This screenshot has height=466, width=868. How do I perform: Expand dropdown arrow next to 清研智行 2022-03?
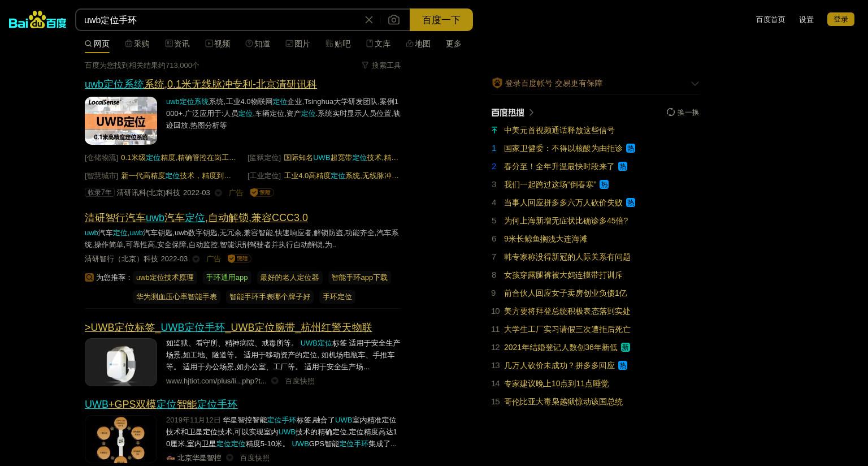point(196,259)
